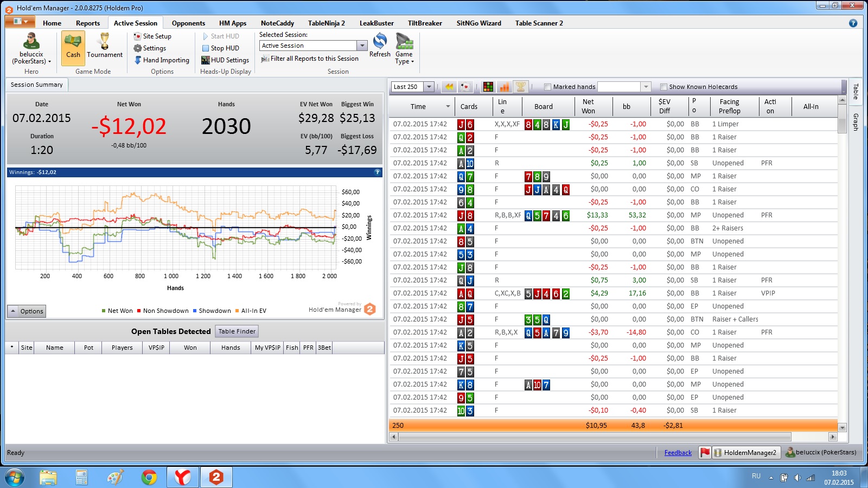Viewport: 868px width, 488px height.
Task: Switch to the TableNinja 2 tab
Action: click(x=327, y=23)
